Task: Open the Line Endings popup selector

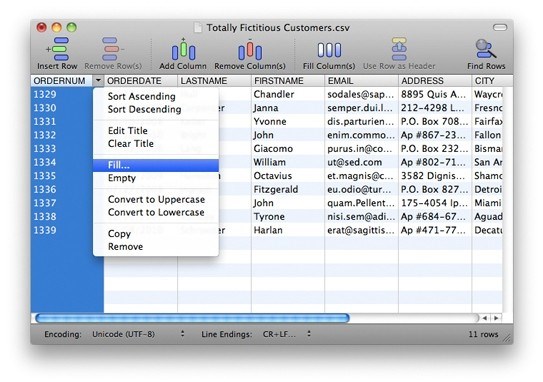Action: [x=286, y=334]
